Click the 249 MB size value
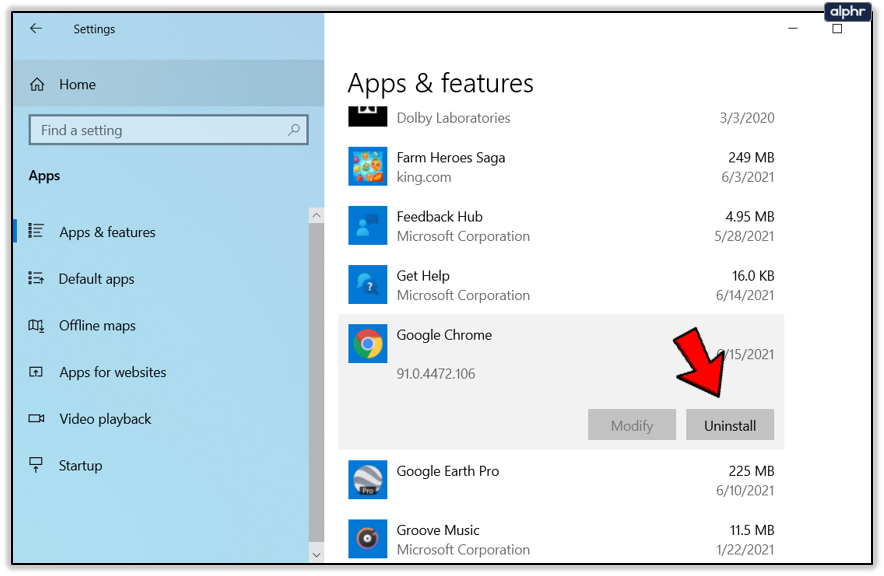The image size is (884, 576). [x=751, y=158]
